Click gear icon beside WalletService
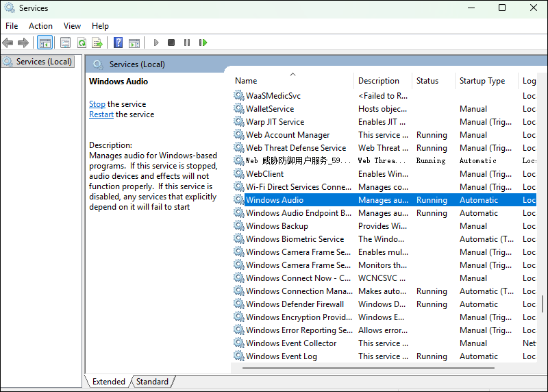The height and width of the screenshot is (392, 548). [238, 108]
